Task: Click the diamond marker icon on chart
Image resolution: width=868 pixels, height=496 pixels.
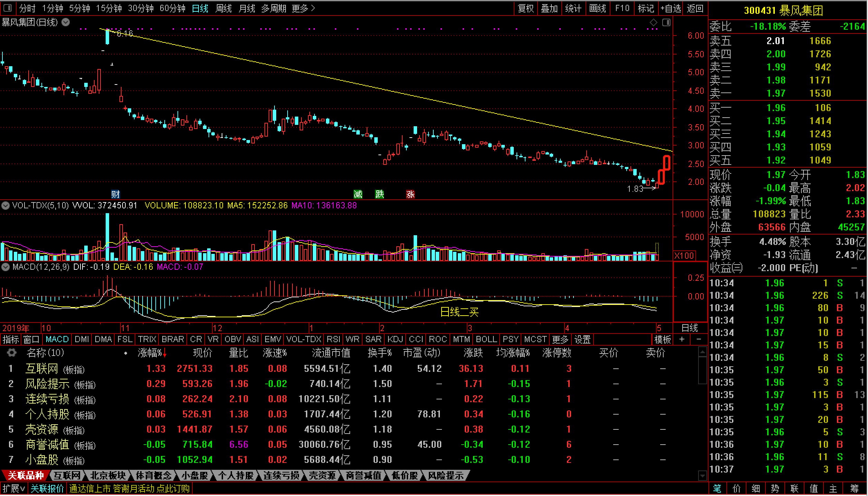Action: pos(654,23)
